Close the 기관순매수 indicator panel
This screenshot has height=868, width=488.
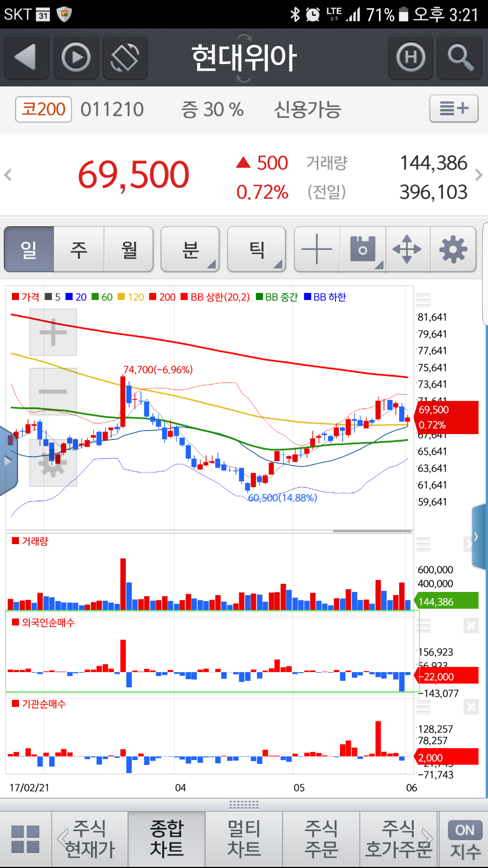click(x=471, y=707)
